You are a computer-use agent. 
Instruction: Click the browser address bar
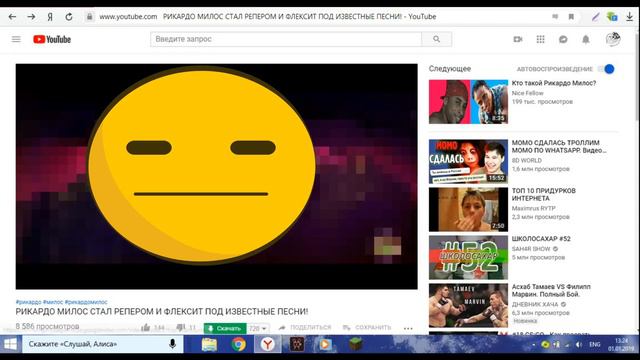(x=318, y=17)
